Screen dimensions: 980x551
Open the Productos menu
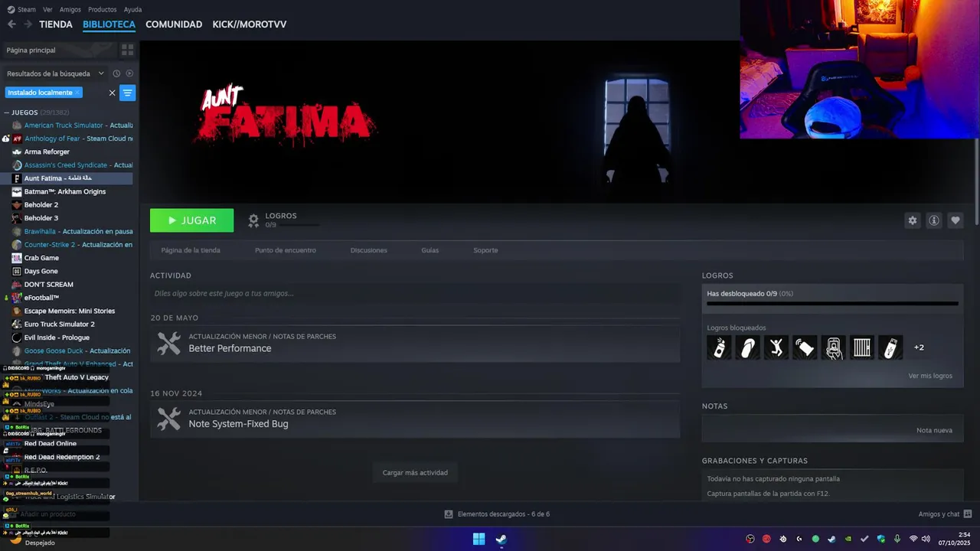click(x=102, y=9)
